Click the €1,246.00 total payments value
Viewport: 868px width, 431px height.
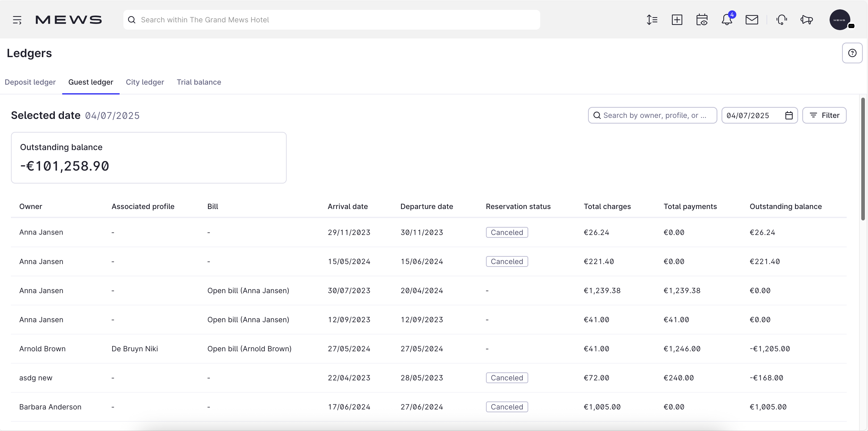682,349
